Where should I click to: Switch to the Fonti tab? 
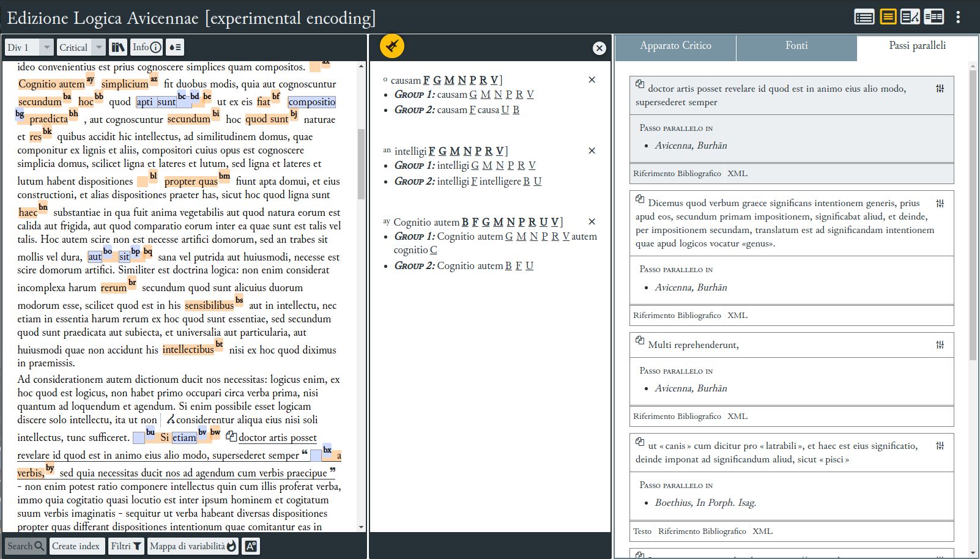click(796, 45)
